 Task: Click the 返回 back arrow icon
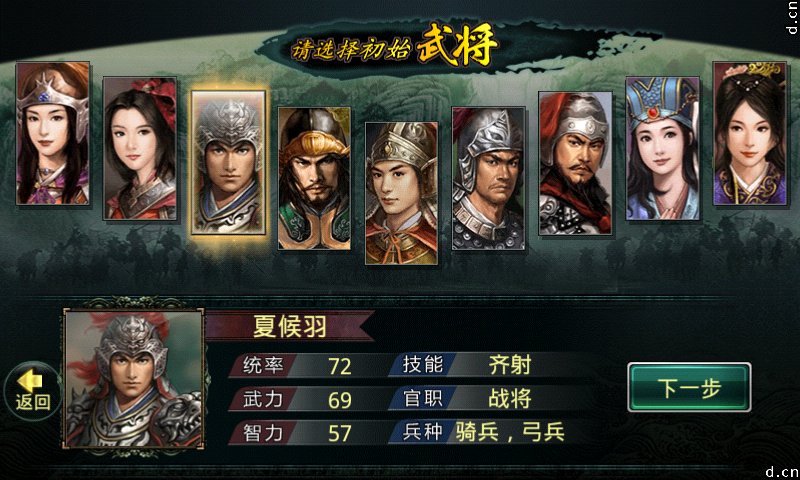(x=32, y=391)
